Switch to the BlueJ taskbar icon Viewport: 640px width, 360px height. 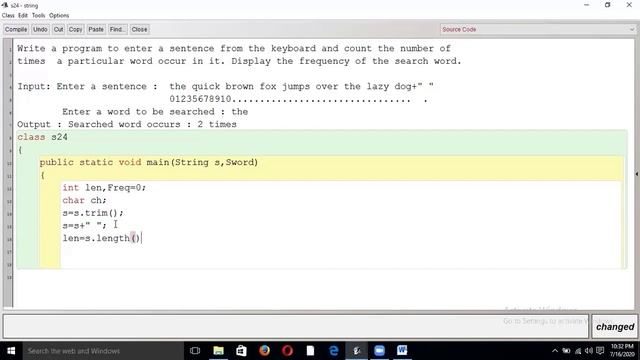pyautogui.click(x=357, y=351)
